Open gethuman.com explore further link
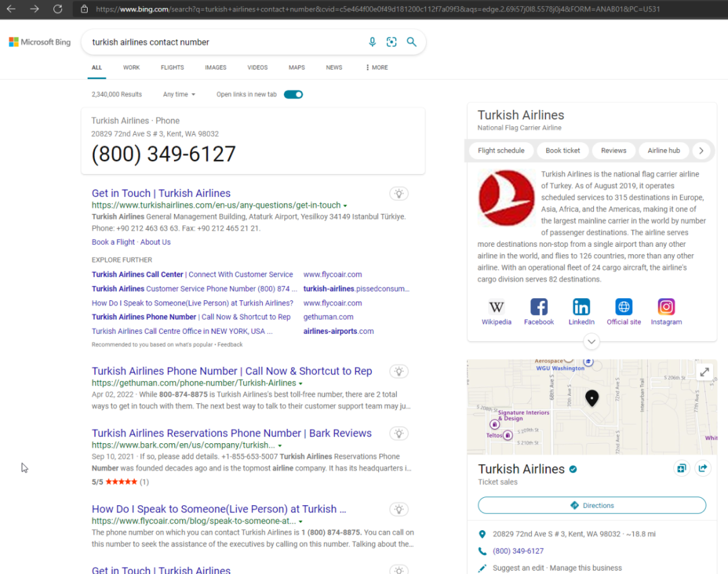 point(328,317)
